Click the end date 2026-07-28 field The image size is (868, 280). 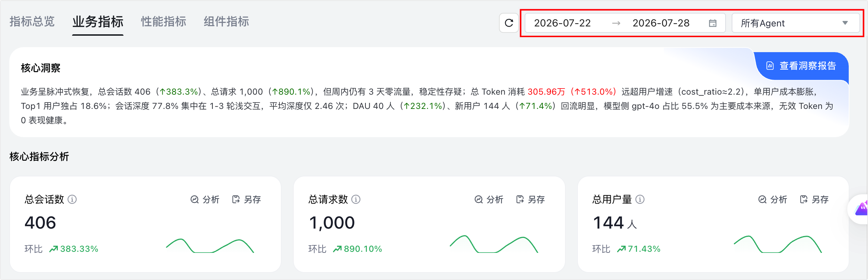[661, 23]
